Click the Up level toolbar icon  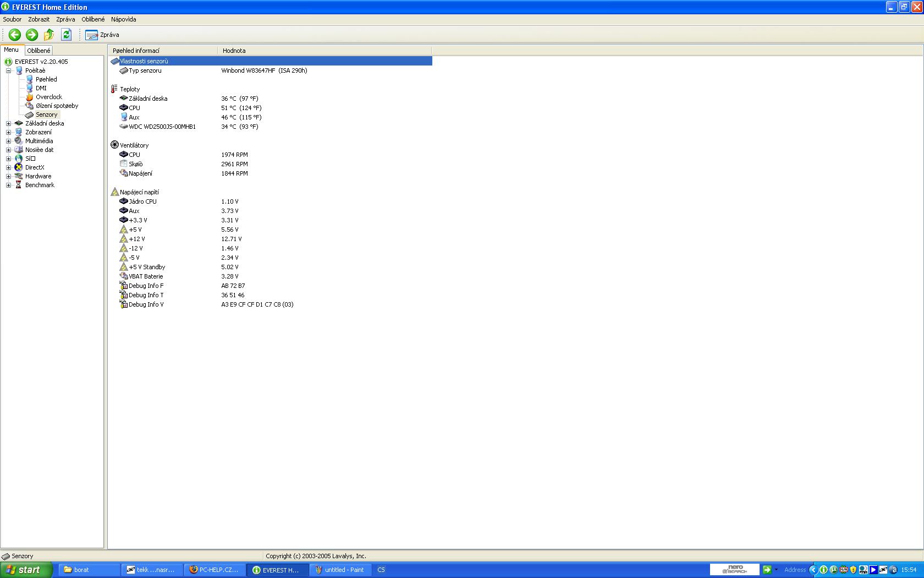(49, 35)
